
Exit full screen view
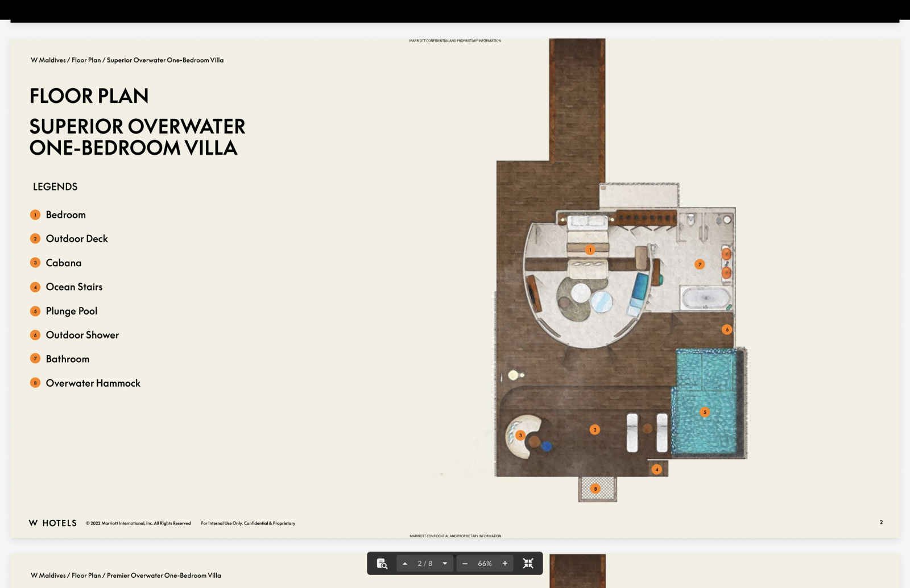[528, 564]
